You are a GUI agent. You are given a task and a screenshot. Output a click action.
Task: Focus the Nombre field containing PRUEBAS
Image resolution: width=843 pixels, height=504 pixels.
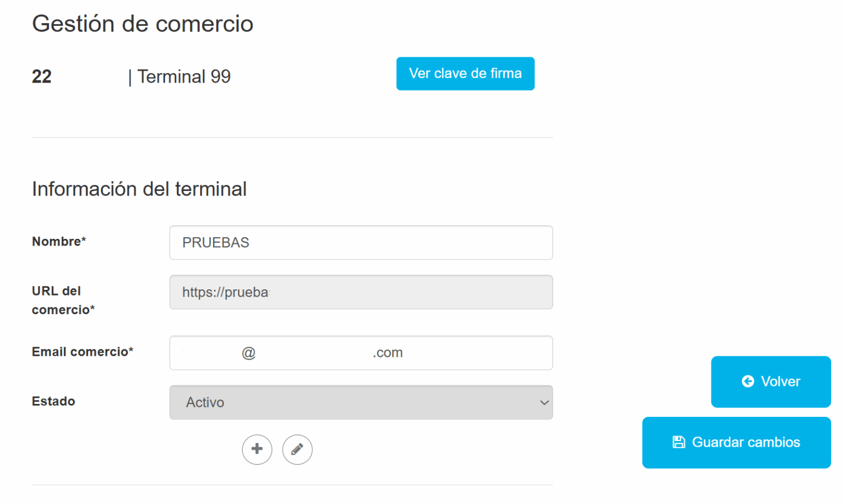(361, 243)
